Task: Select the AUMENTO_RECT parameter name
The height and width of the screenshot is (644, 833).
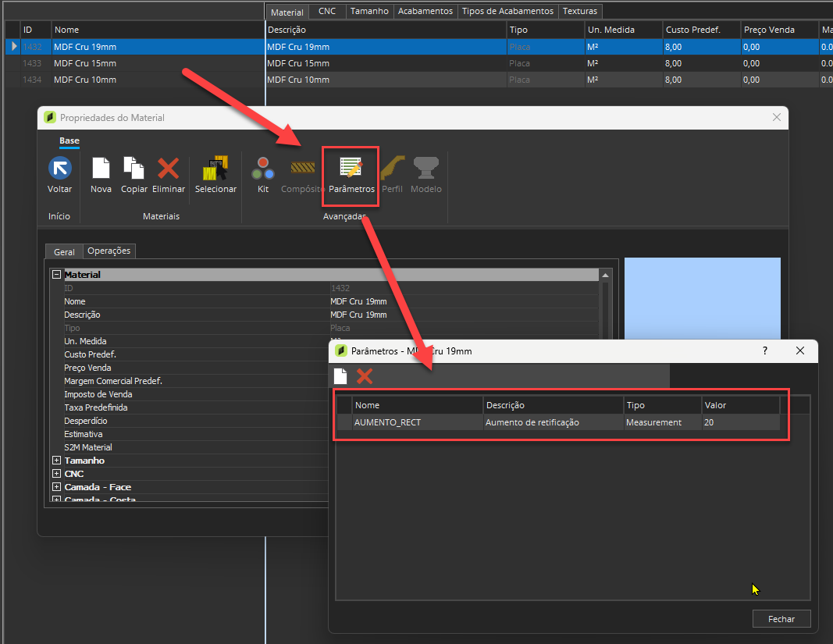Action: coord(418,422)
